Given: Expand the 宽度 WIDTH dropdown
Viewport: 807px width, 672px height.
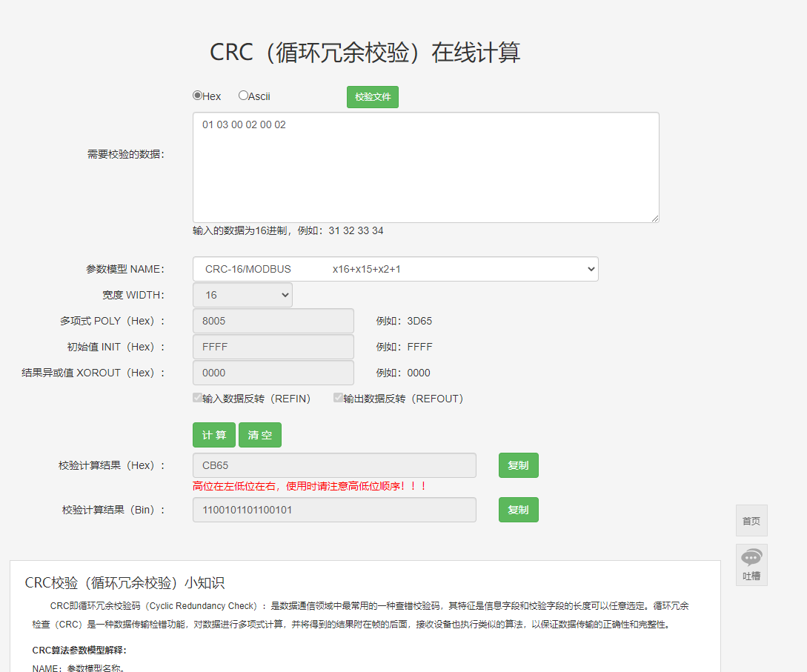Looking at the screenshot, I should click(x=242, y=295).
